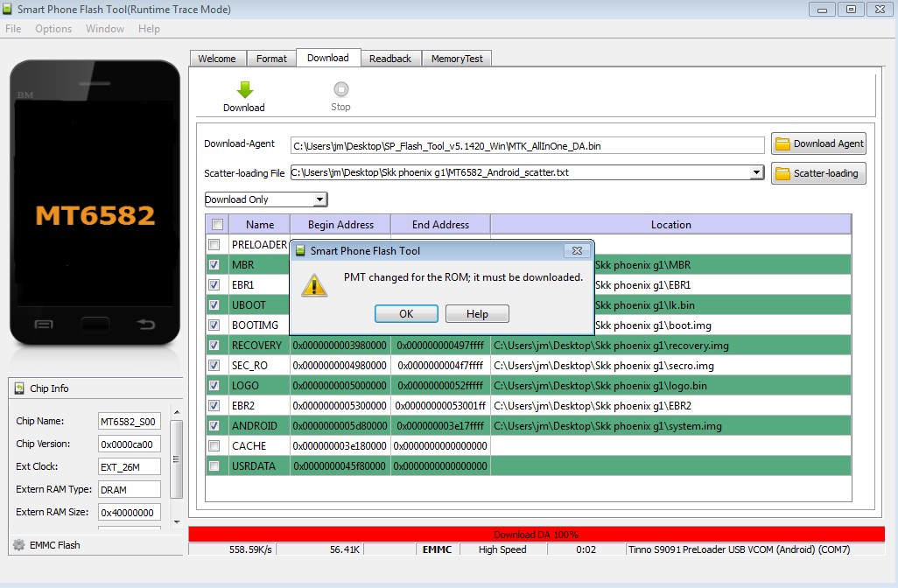Click the Chip Info scrollbar up arrow
The image size is (898, 588).
point(177,412)
